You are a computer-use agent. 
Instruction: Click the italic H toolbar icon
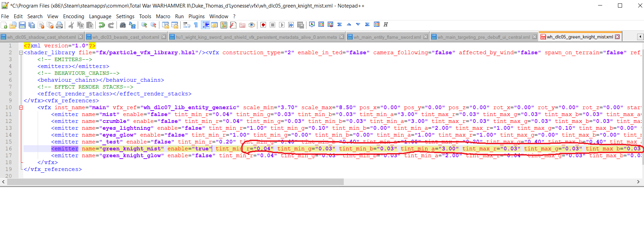tap(386, 24)
